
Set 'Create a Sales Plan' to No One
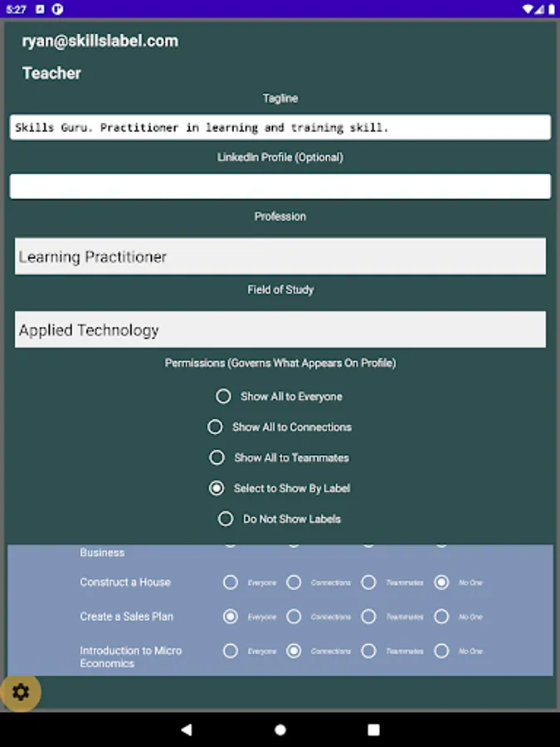(441, 617)
